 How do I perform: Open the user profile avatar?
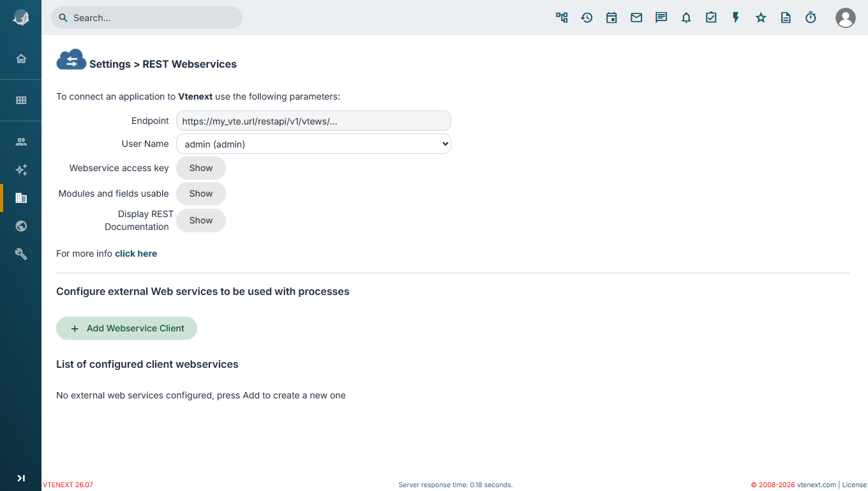pyautogui.click(x=846, y=18)
